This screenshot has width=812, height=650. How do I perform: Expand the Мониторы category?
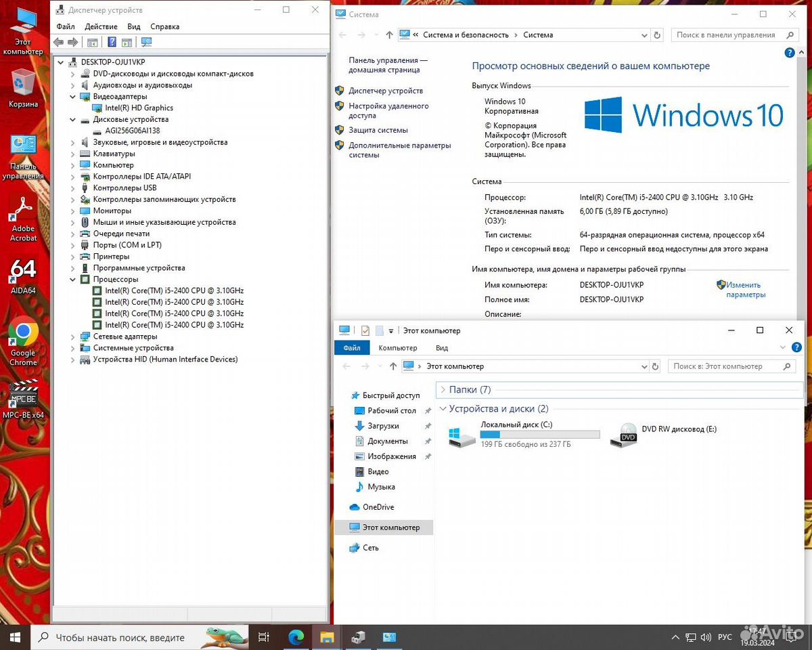coord(73,211)
